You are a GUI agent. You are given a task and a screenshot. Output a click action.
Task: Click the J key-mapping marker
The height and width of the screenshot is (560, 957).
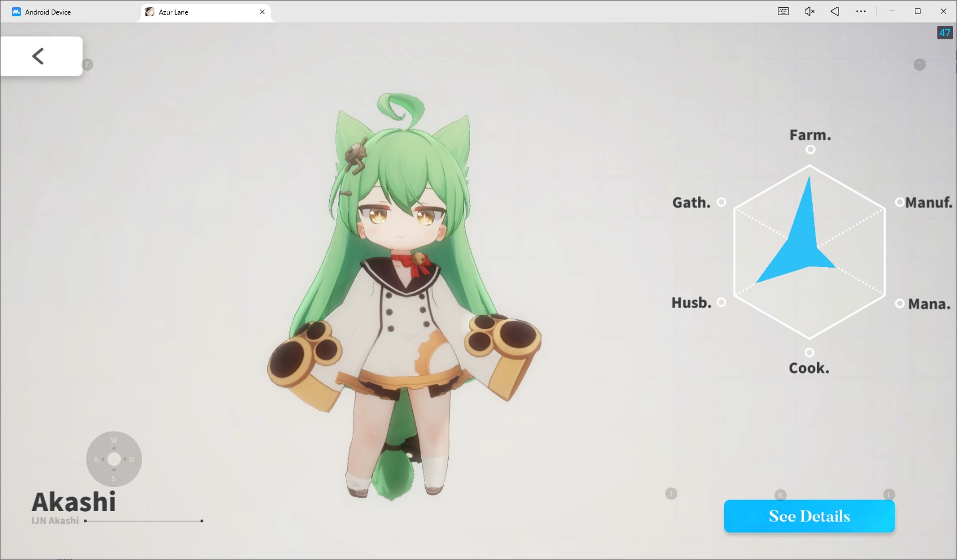coord(671,494)
